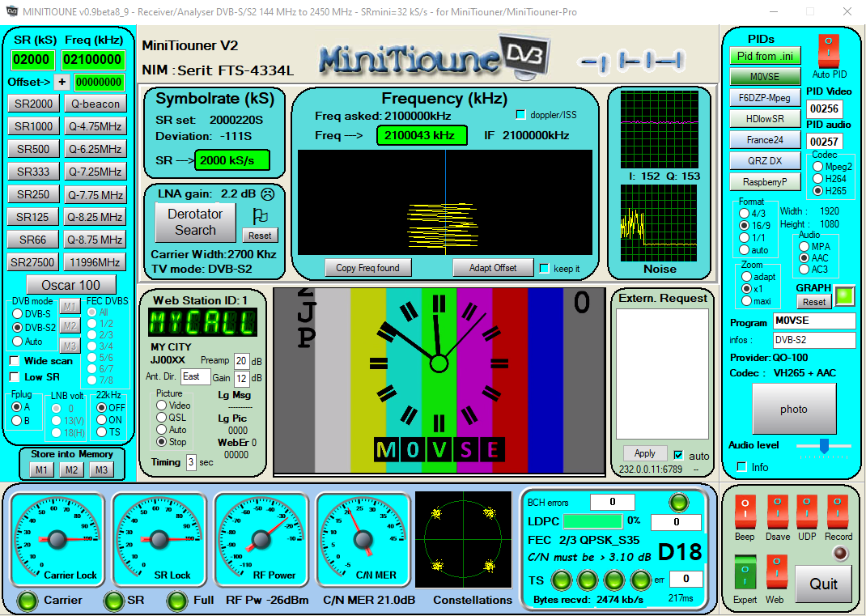Click the sad face LNA gain icon
Image resolution: width=866 pixels, height=616 pixels.
tap(267, 194)
